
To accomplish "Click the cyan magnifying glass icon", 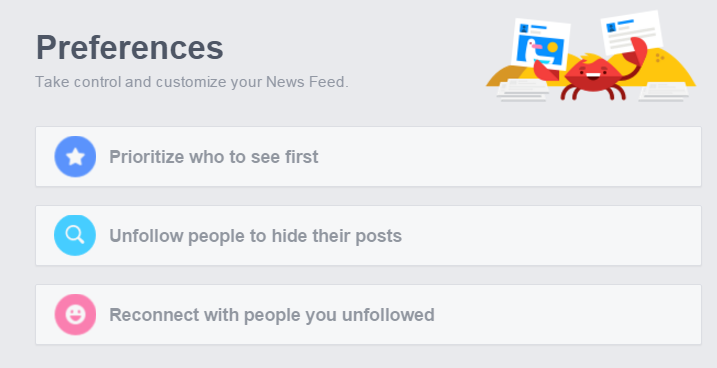I will (75, 235).
